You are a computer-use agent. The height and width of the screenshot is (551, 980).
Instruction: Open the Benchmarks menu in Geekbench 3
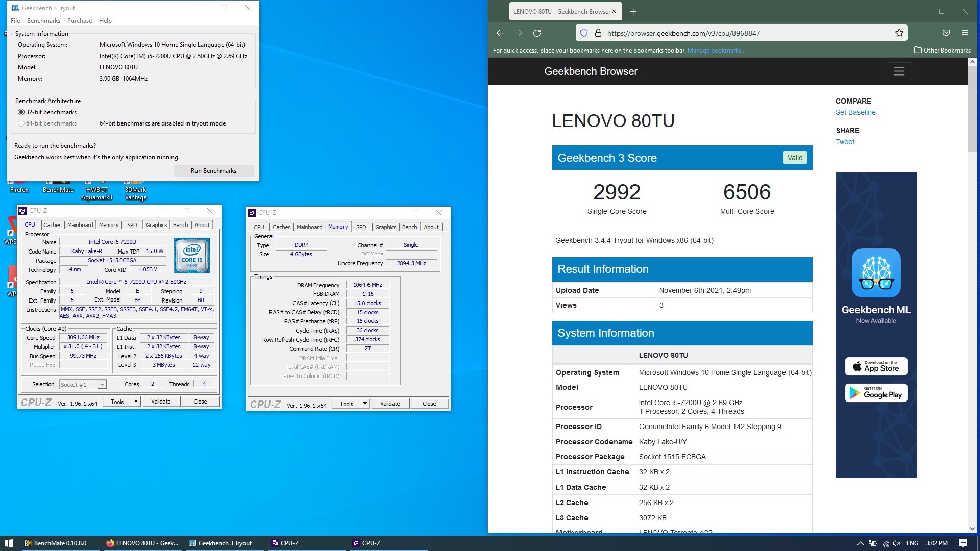pyautogui.click(x=43, y=21)
